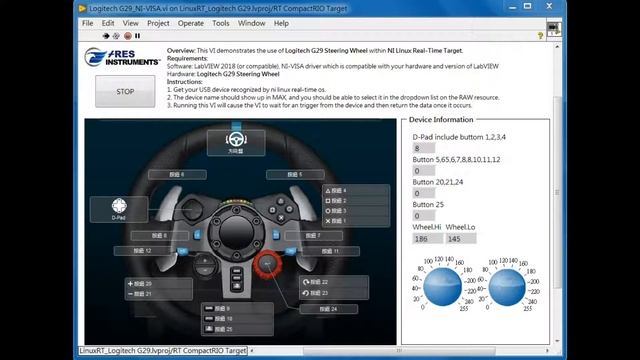Click the LabVIEW icon in the title bar

click(x=82, y=8)
